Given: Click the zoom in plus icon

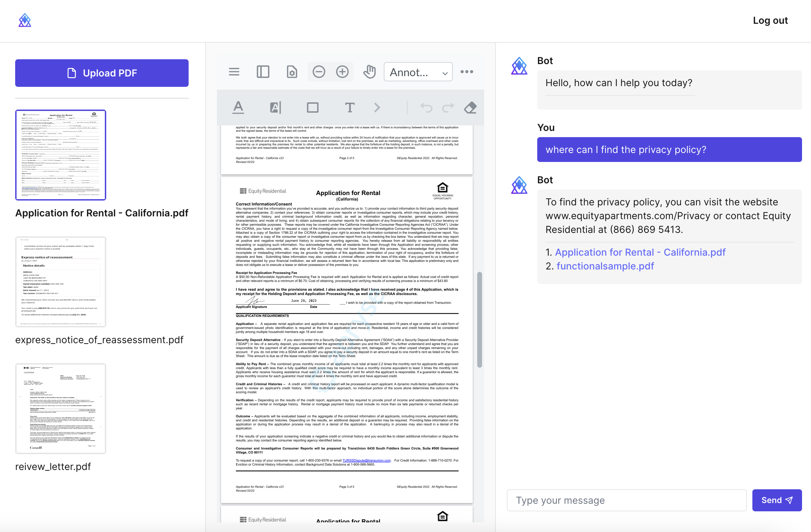Looking at the screenshot, I should [342, 72].
